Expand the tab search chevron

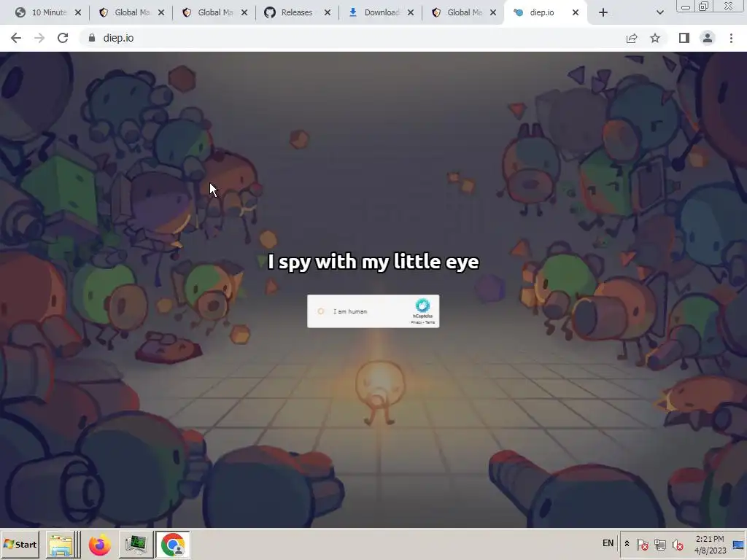pos(659,12)
